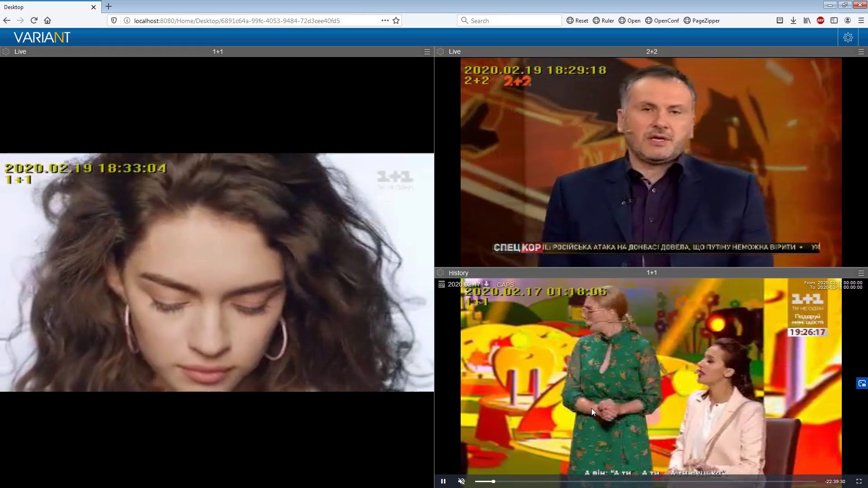Click the OpenConf bookmark
The height and width of the screenshot is (488, 868).
(x=662, y=20)
